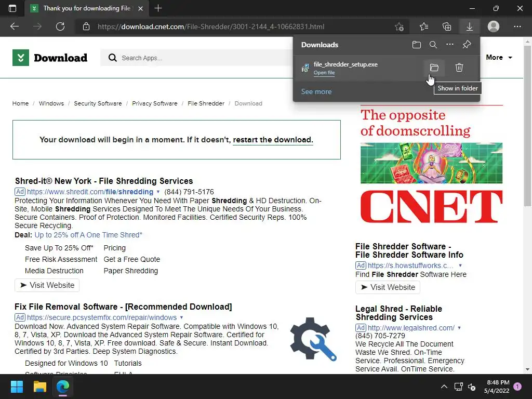532x399 pixels.
Task: Toggle the Downloads toolbar button
Action: [x=470, y=26]
